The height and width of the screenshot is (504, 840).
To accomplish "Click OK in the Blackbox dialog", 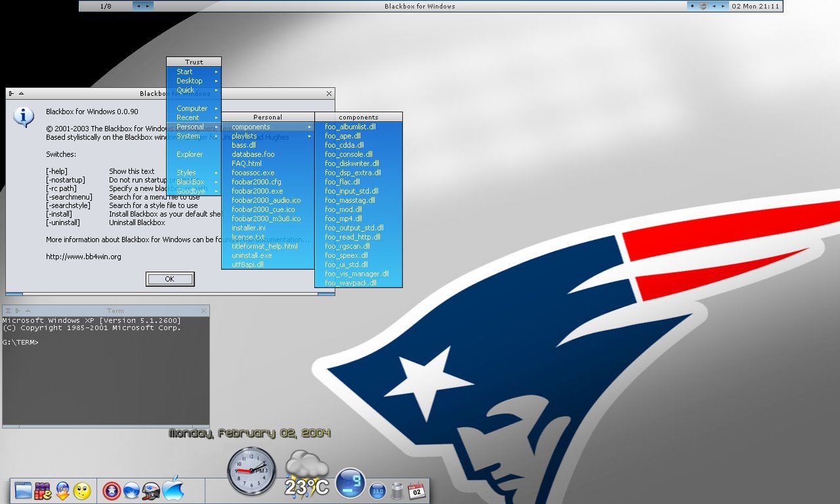I will click(170, 279).
